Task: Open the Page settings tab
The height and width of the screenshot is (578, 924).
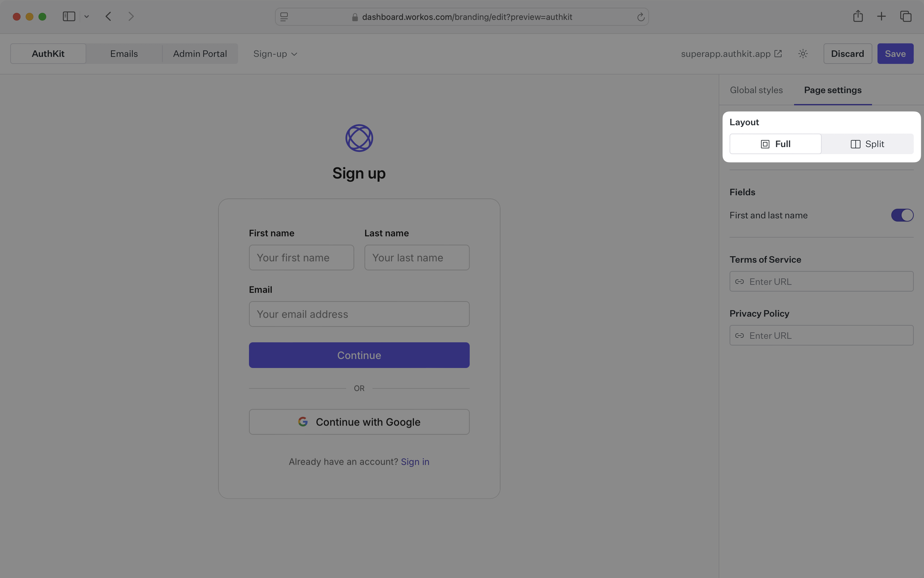Action: click(x=833, y=90)
